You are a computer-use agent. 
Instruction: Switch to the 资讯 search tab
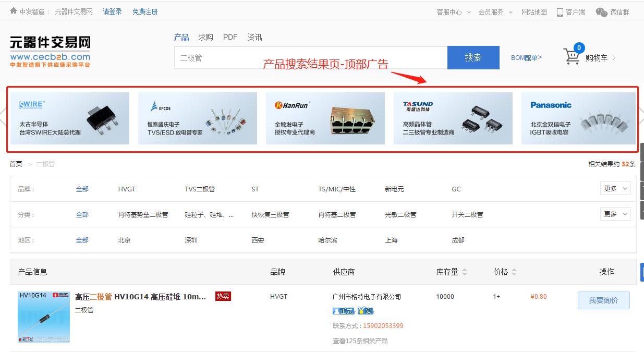(x=254, y=37)
